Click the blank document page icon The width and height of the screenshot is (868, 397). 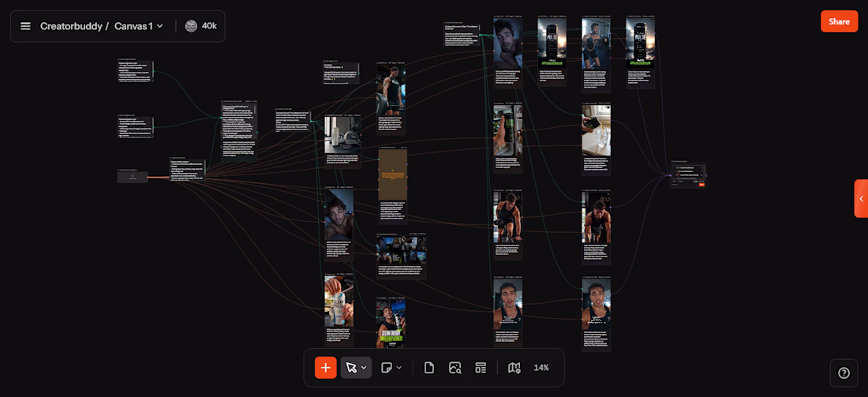coord(428,368)
